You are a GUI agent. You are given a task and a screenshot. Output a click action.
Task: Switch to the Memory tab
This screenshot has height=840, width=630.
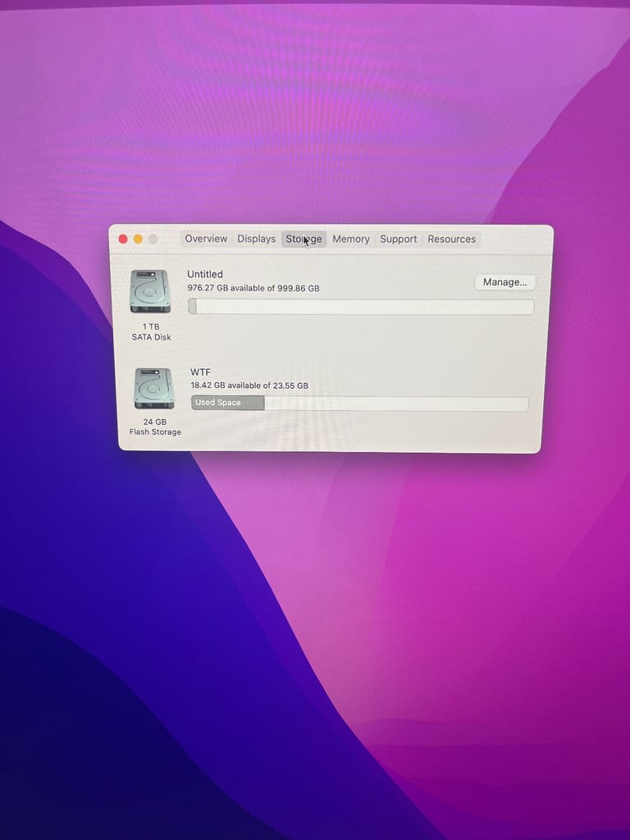click(351, 239)
